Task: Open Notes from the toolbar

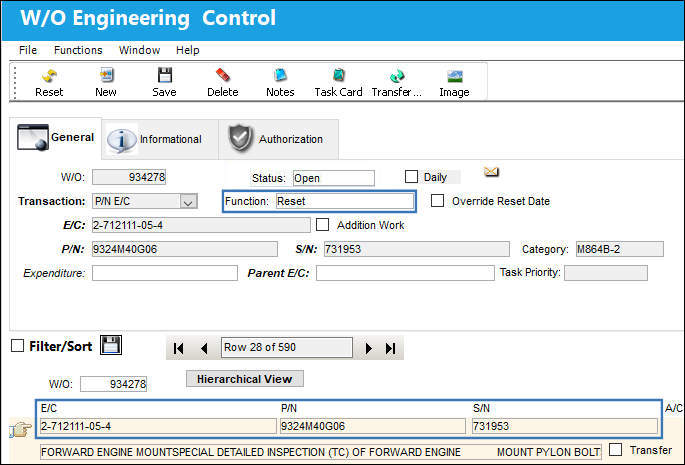Action: coord(280,75)
